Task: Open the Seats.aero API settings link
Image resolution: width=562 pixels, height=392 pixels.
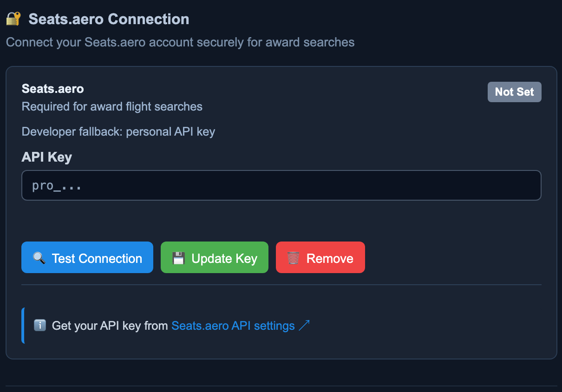Action: pos(241,326)
